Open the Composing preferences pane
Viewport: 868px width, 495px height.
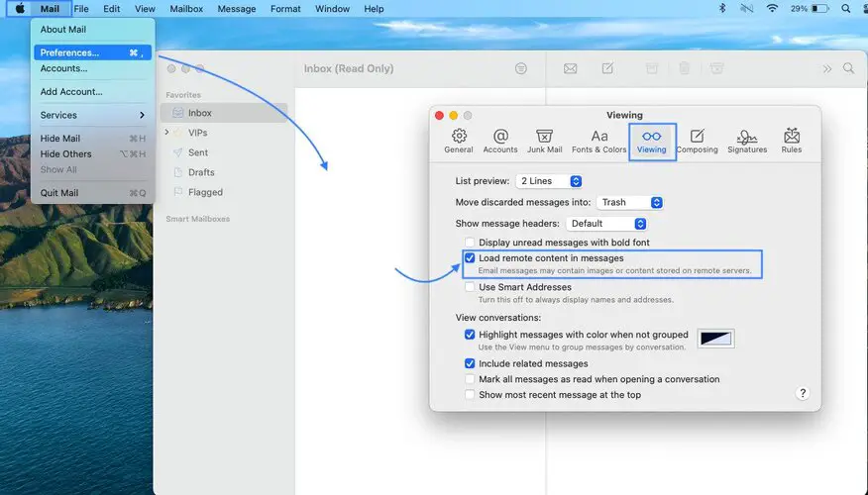[697, 141]
